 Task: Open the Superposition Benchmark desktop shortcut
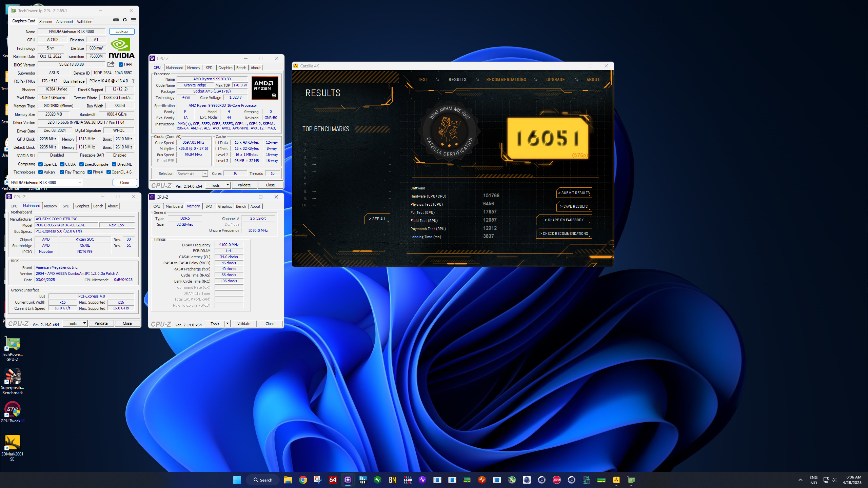[x=13, y=382]
